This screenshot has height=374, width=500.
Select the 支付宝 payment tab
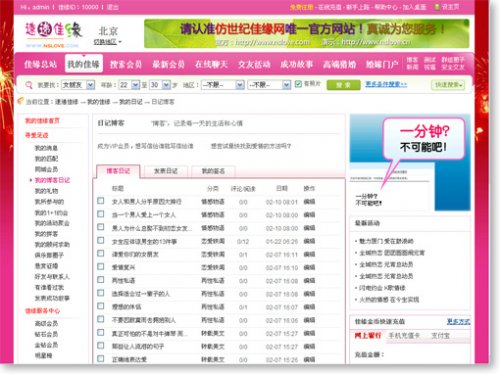tap(440, 336)
